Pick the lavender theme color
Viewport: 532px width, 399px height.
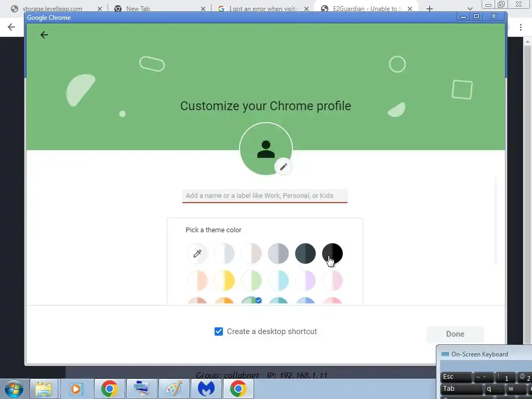pyautogui.click(x=305, y=281)
